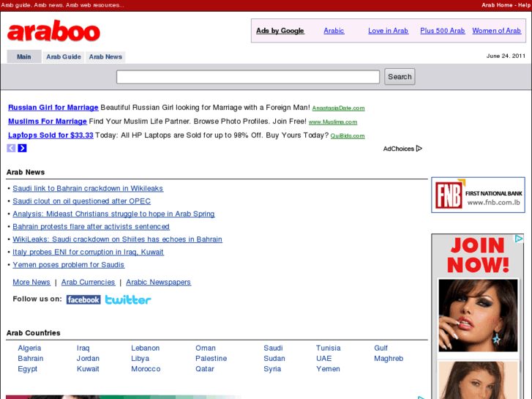Open Yemen poses problem for Saudis

(69, 265)
